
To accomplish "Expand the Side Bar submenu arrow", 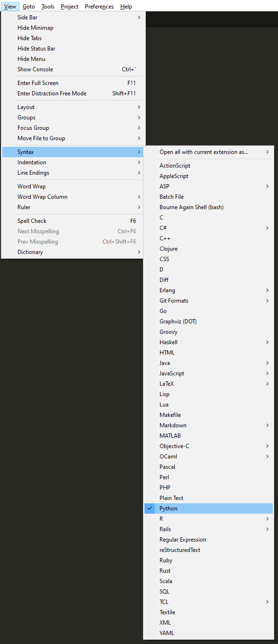I will click(139, 17).
